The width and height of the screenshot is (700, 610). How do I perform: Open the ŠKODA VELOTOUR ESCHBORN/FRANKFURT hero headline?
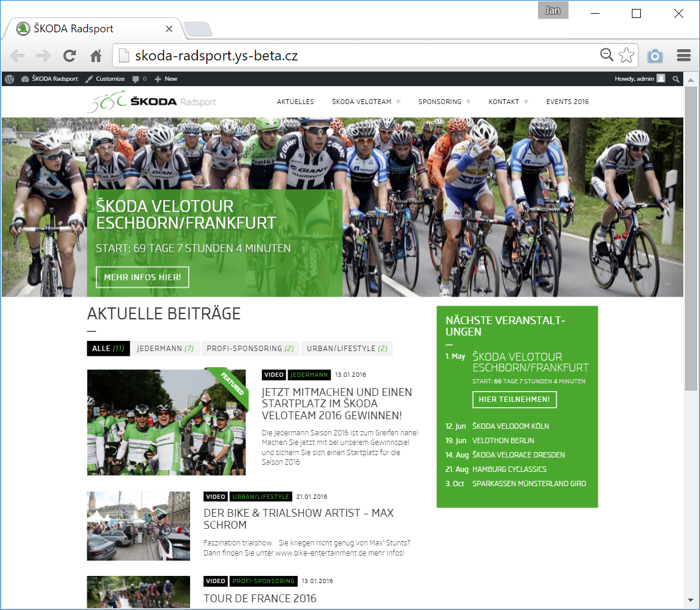[186, 215]
